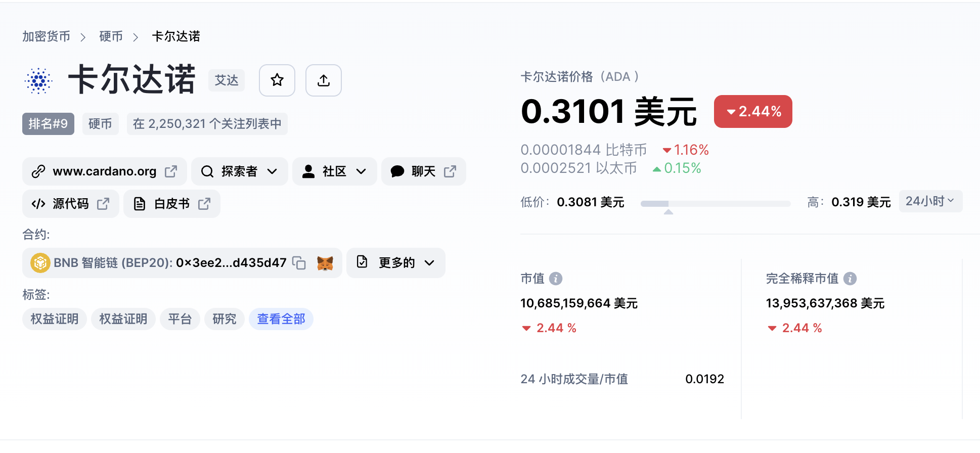Click the share upload icon
The height and width of the screenshot is (453, 980).
coord(324,80)
